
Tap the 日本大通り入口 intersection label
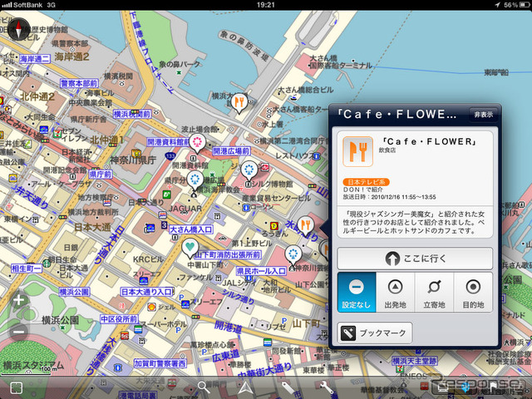tap(147, 292)
